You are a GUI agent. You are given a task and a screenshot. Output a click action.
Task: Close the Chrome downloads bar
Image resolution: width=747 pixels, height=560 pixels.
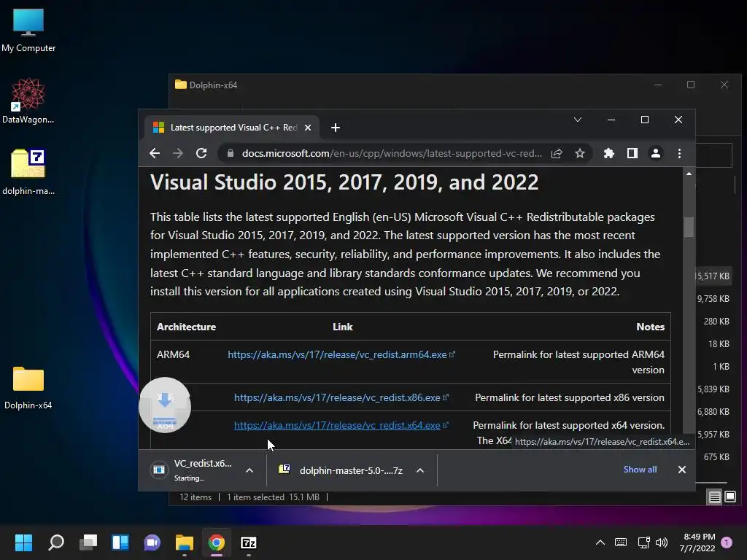682,470
